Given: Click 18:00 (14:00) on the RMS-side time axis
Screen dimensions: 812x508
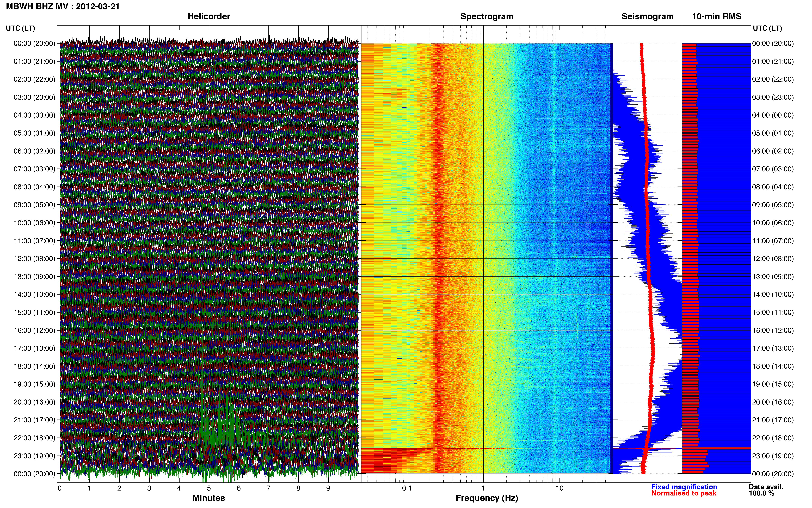Looking at the screenshot, I should [x=773, y=366].
